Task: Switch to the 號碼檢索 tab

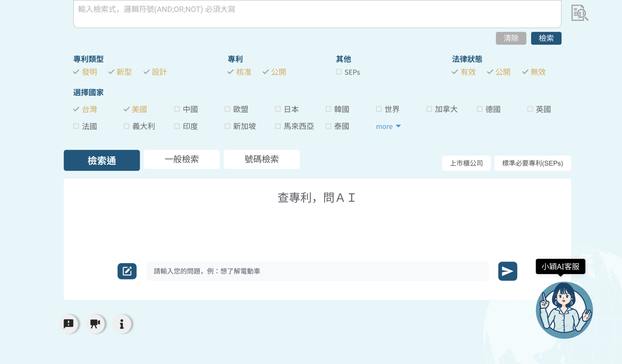Action: click(261, 159)
